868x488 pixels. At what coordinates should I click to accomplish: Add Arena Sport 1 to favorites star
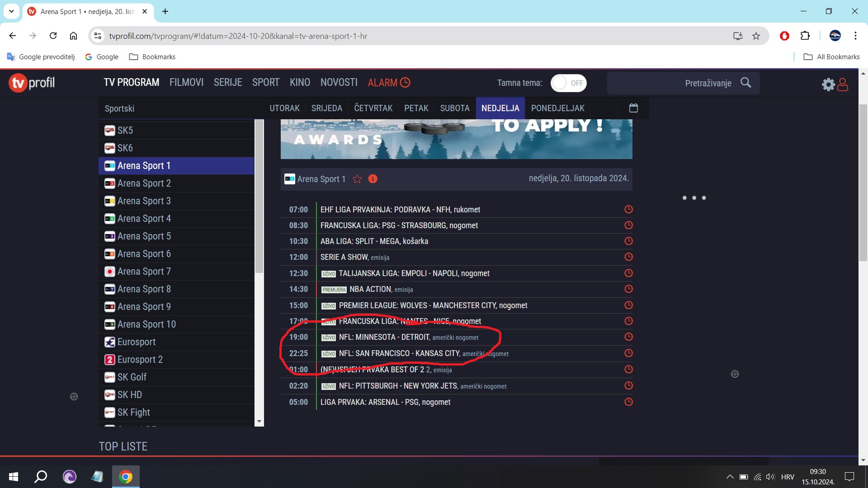pos(357,179)
